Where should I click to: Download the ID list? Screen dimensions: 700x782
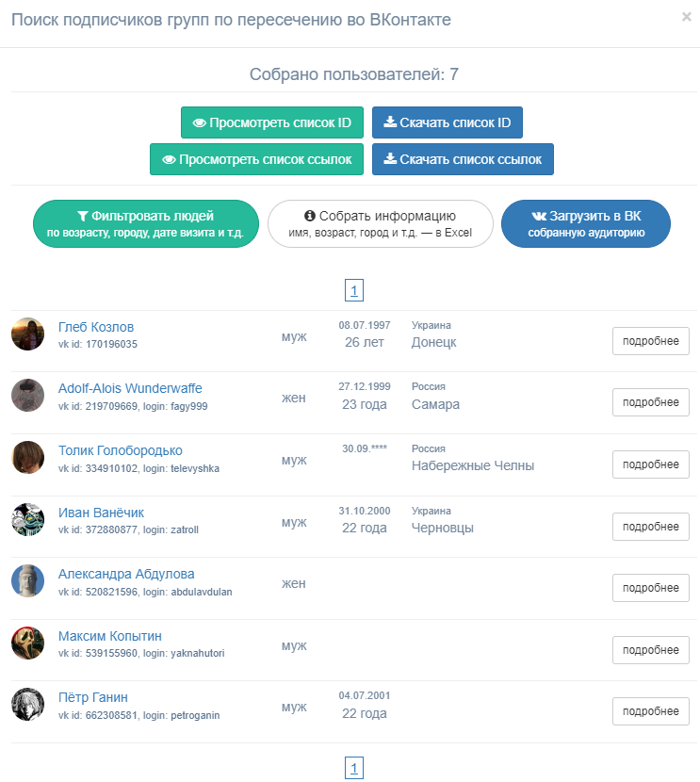tap(448, 123)
